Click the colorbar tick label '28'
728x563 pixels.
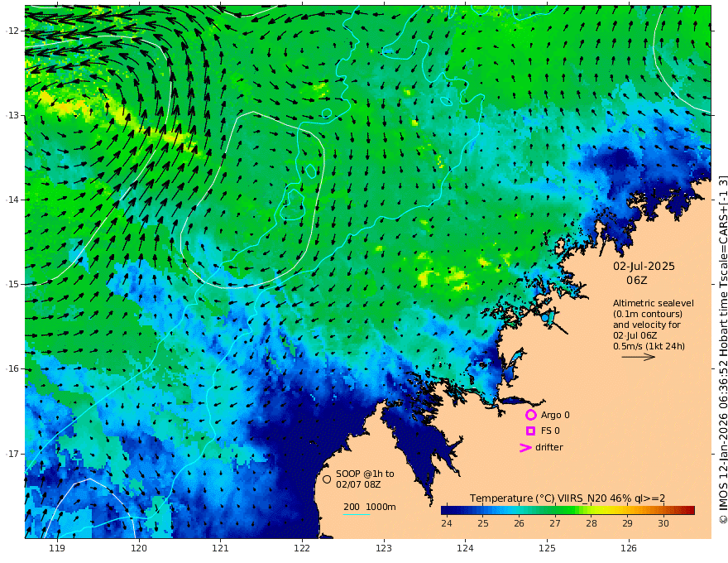point(591,523)
